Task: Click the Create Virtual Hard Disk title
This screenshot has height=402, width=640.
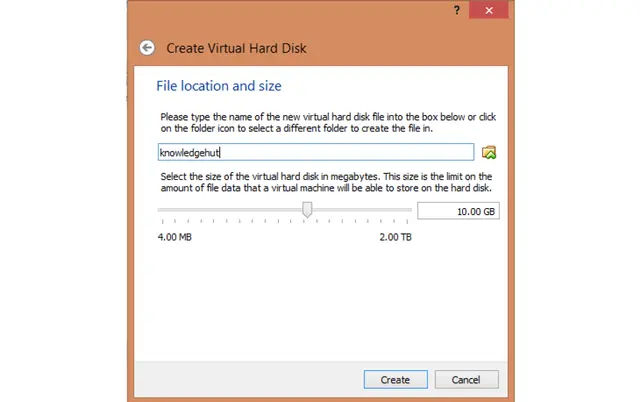Action: [x=236, y=48]
